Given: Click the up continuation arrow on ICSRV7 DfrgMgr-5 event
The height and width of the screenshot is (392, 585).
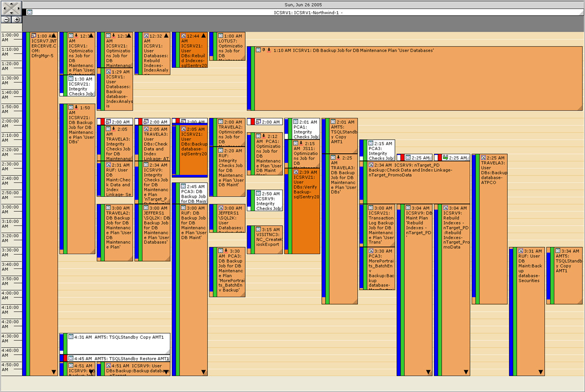Looking at the screenshot, I should (53, 36).
